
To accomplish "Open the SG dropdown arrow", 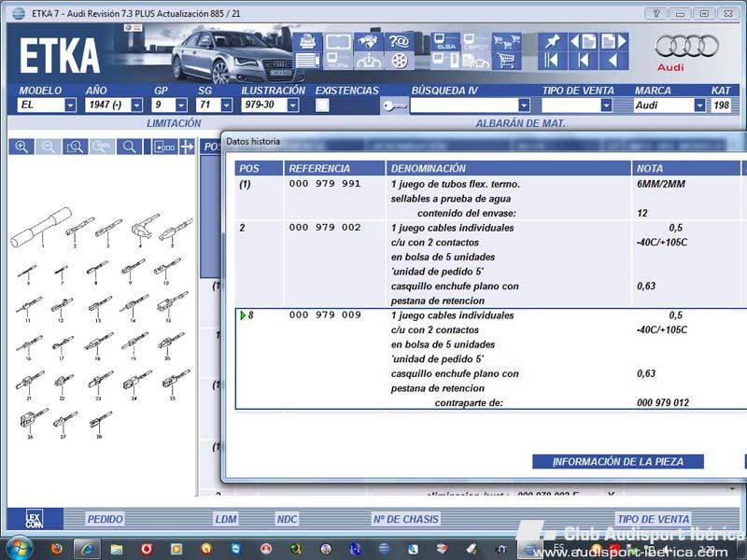I will coord(227,105).
